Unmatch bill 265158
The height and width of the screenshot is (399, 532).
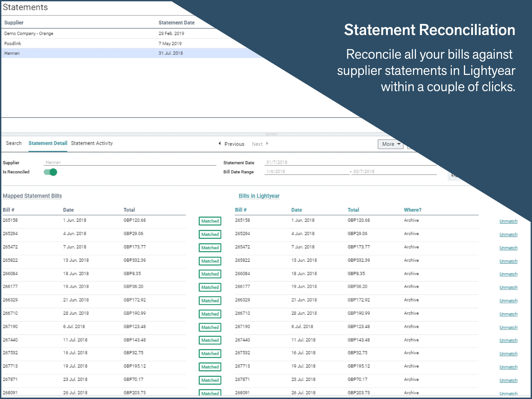click(508, 221)
